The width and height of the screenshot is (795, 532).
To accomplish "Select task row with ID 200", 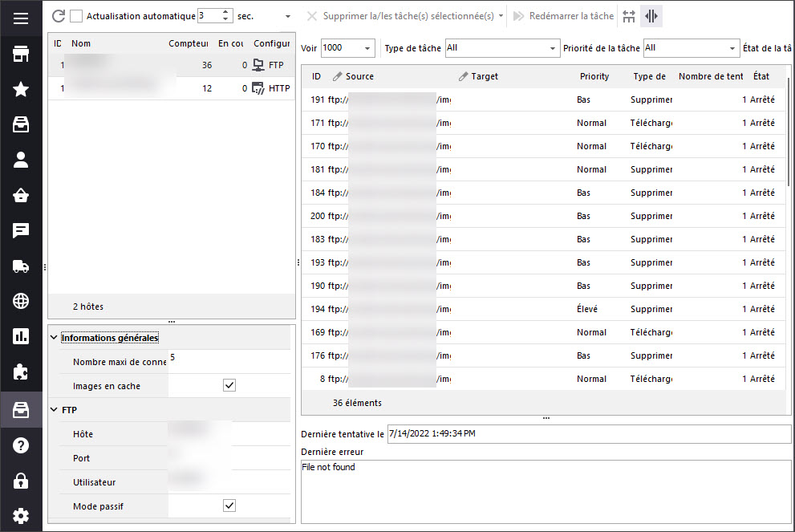I will 544,216.
